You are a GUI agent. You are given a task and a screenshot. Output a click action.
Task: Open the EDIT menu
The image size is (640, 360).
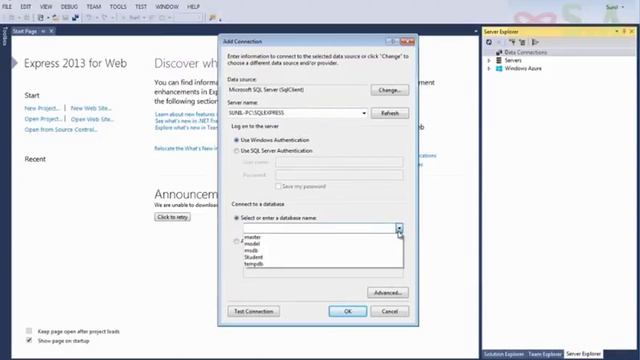tap(26, 7)
